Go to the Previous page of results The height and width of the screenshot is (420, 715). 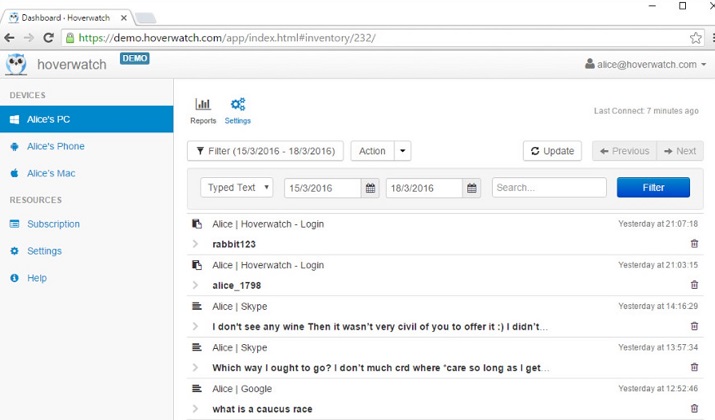click(624, 151)
